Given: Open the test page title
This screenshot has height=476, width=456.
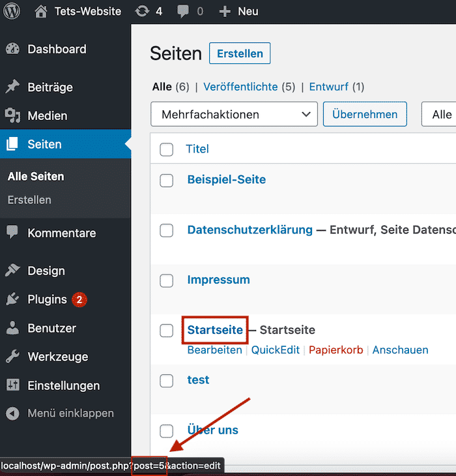Looking at the screenshot, I should (x=198, y=379).
